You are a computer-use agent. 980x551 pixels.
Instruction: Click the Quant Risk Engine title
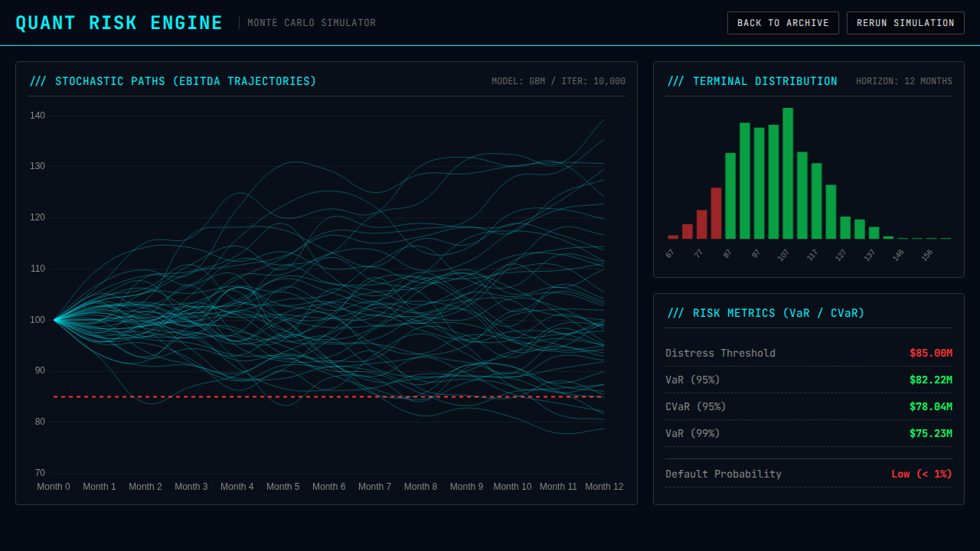(x=119, y=23)
